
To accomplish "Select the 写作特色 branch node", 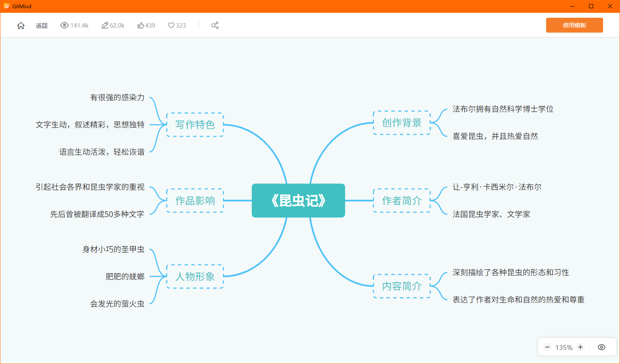I will click(194, 125).
